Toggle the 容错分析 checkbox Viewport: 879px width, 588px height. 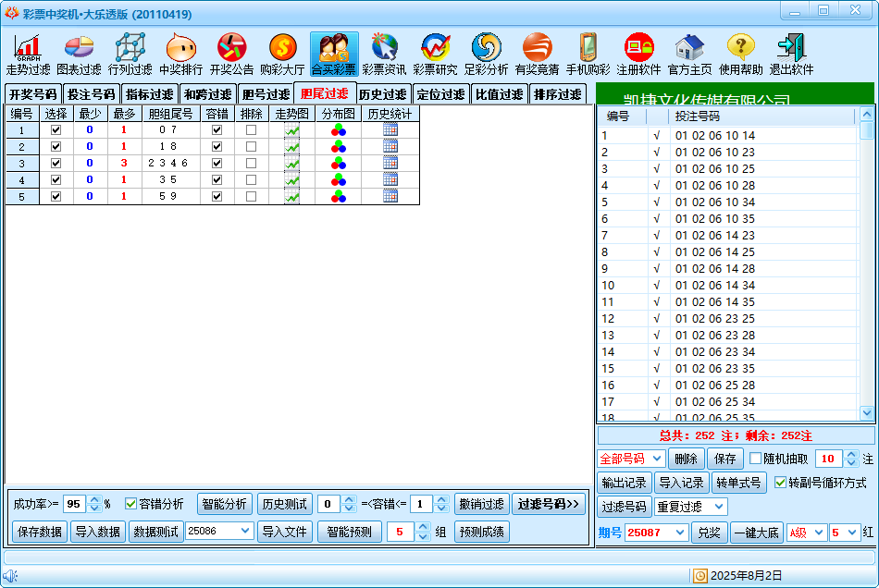(x=131, y=504)
